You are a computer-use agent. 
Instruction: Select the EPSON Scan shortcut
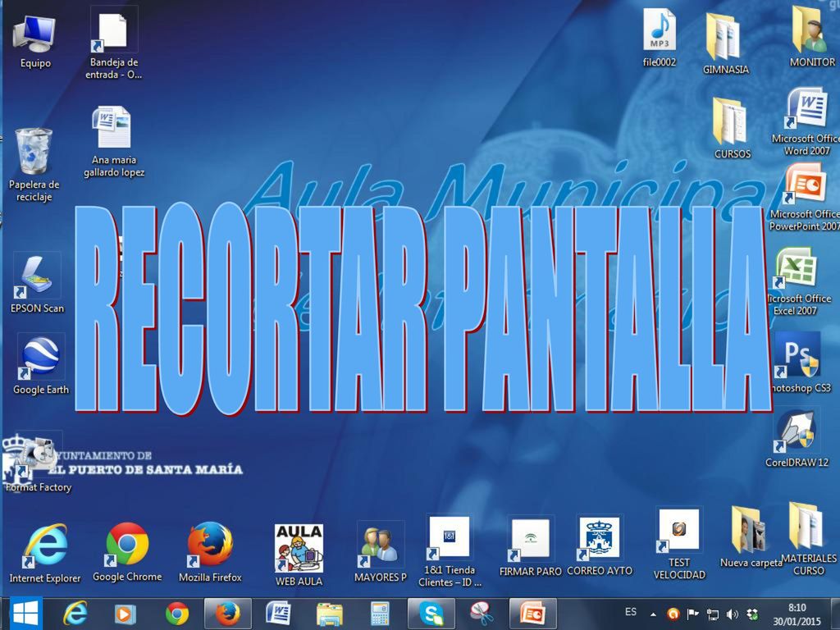point(37,284)
